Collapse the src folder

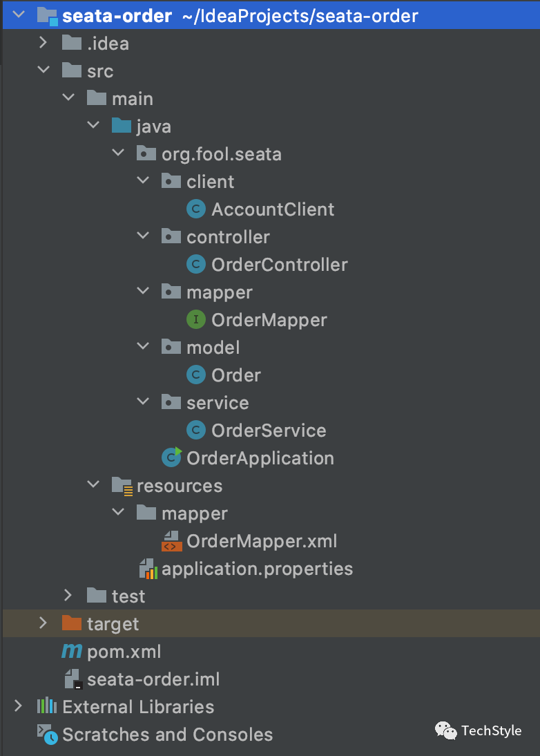point(44,70)
